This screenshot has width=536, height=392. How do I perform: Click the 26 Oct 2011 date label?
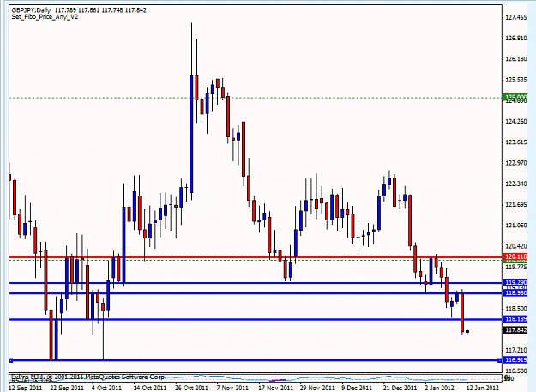191,388
